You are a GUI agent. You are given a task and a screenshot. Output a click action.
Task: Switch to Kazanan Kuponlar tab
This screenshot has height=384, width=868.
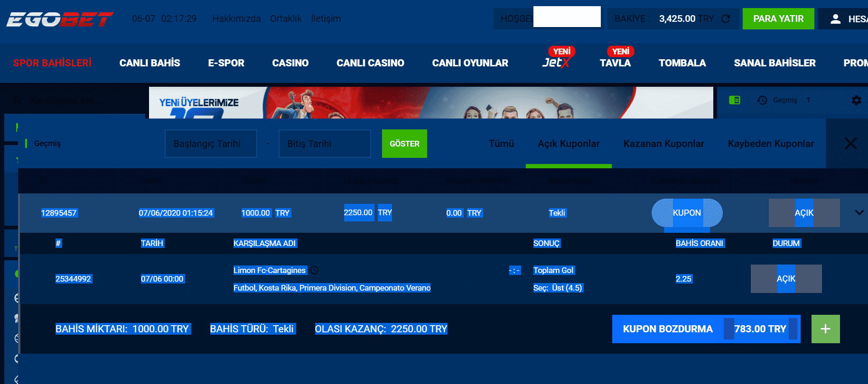663,144
